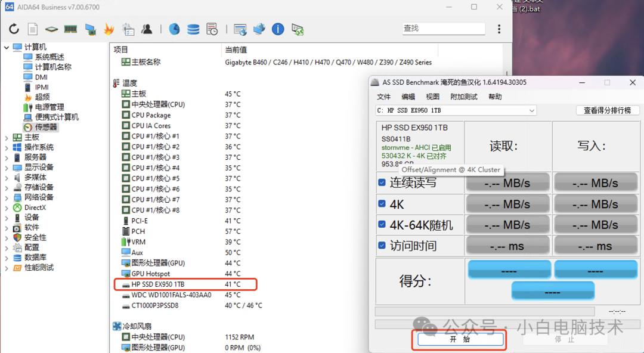Click the user silhouette toolbar icon
644x353 pixels.
point(147,29)
